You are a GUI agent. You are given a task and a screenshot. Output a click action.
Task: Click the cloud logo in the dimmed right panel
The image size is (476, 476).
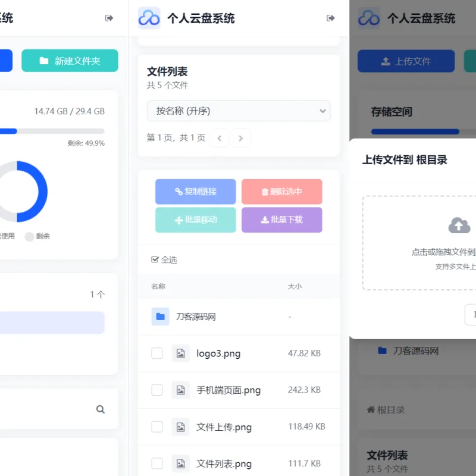369,18
